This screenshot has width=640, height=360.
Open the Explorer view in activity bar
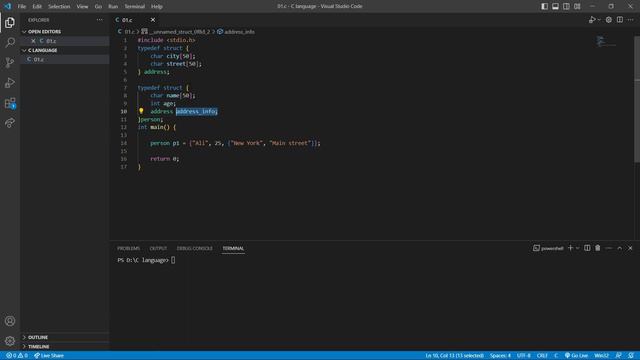10,22
